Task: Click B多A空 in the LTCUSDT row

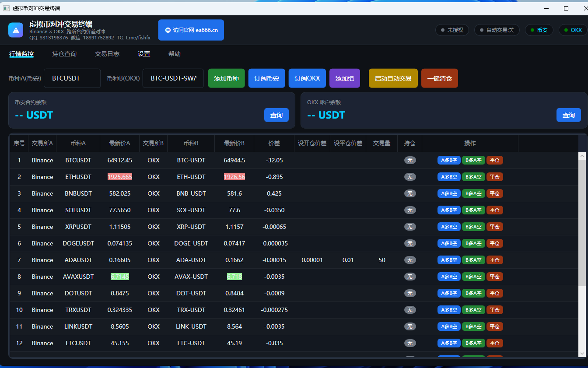Action: (x=473, y=343)
